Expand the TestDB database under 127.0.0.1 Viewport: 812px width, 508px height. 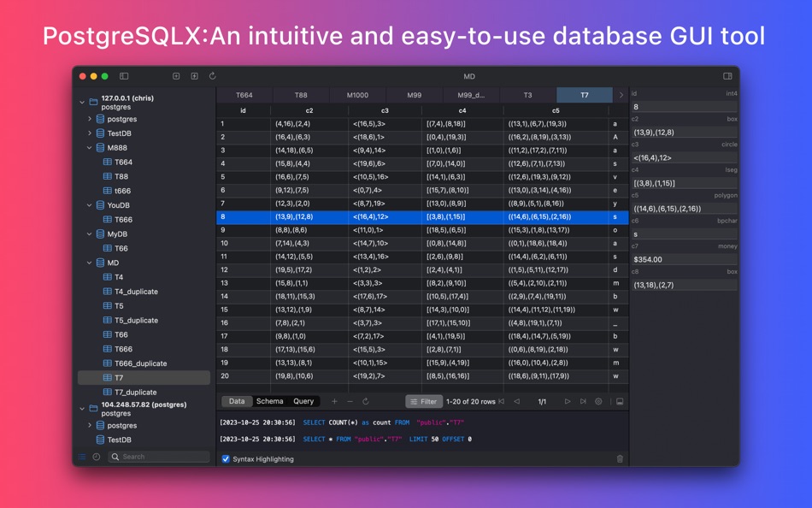pos(90,133)
